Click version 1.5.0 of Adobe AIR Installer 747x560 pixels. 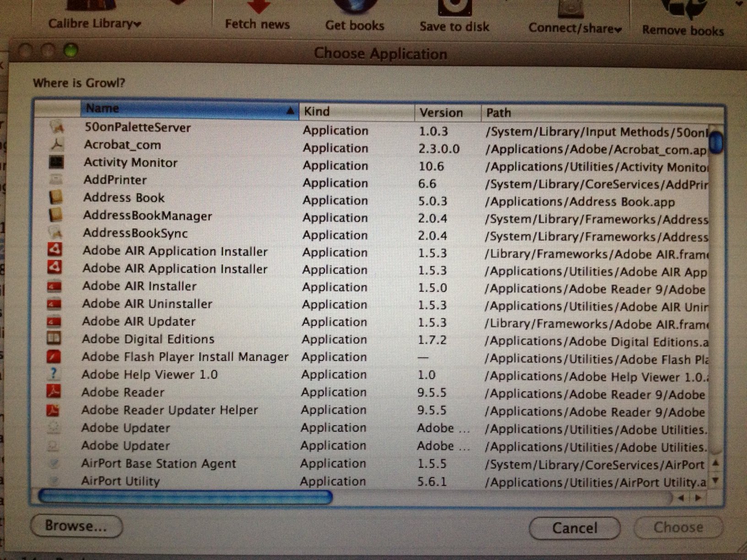(x=432, y=288)
